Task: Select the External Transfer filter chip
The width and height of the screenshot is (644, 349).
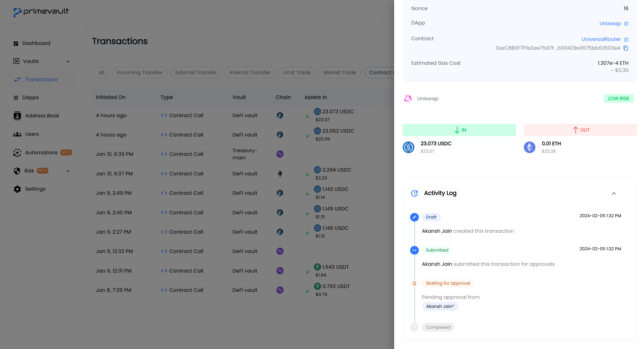Action: click(x=196, y=73)
